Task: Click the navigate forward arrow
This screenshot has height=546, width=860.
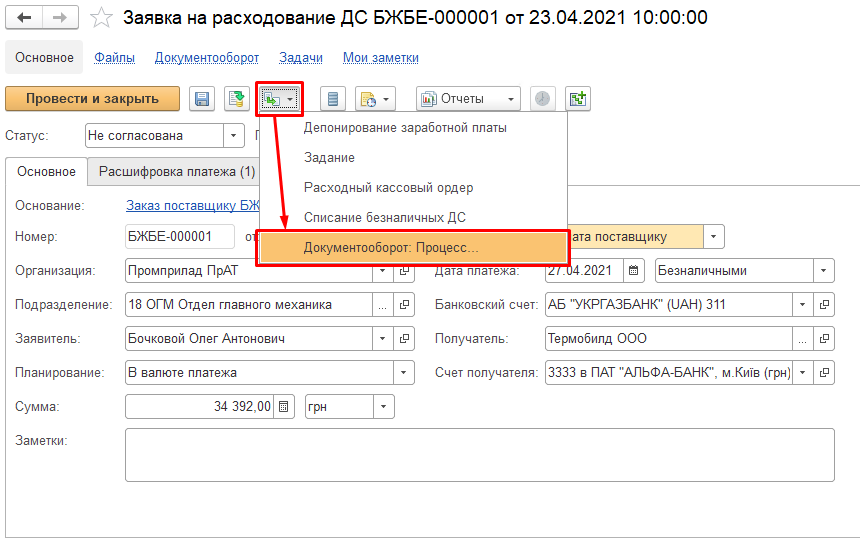Action: (60, 17)
